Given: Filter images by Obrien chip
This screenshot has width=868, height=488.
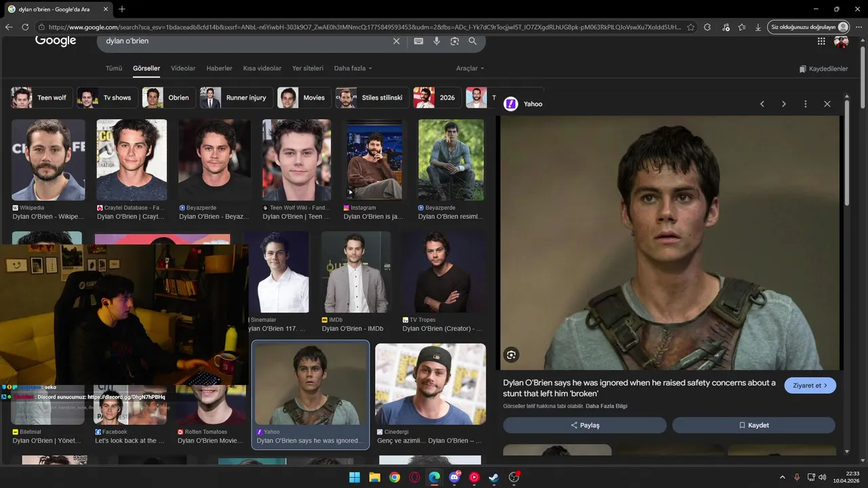Looking at the screenshot, I should pos(169,98).
